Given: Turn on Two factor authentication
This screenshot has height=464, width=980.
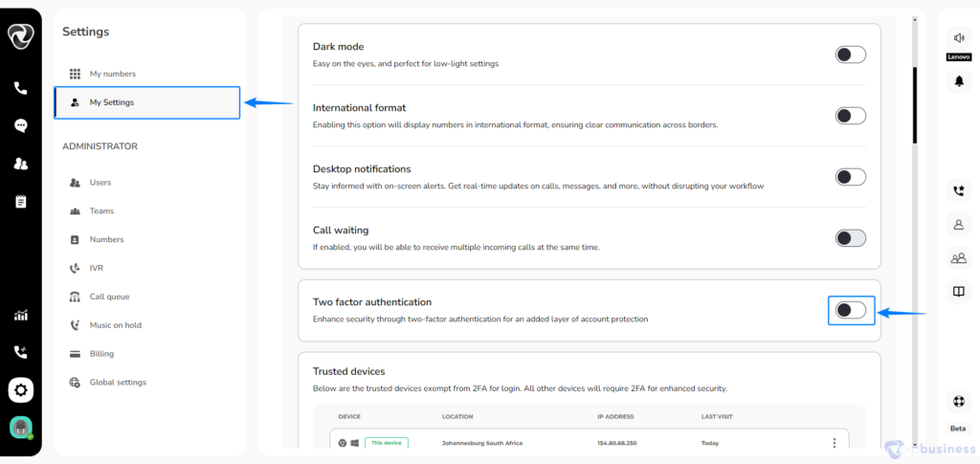Looking at the screenshot, I should point(851,310).
